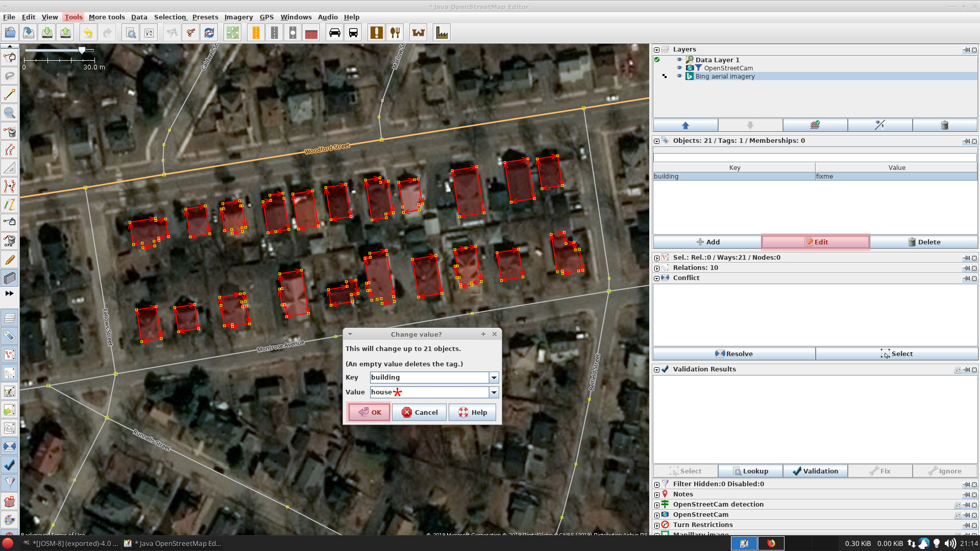Image resolution: width=980 pixels, height=551 pixels.
Task: Open the Imagery menu
Action: click(238, 17)
